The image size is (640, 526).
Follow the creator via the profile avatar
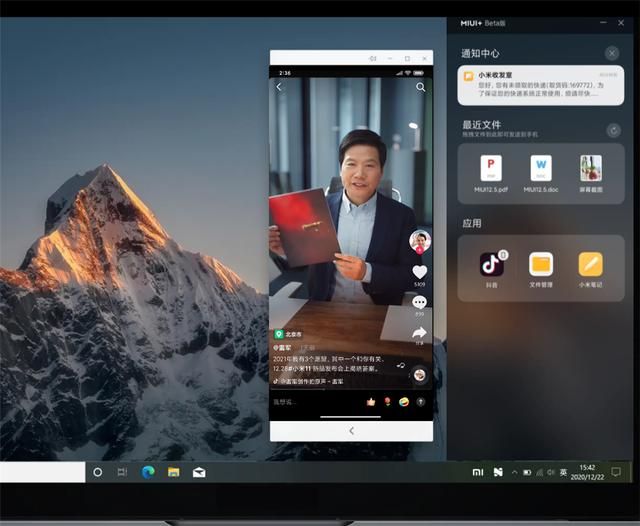click(420, 242)
